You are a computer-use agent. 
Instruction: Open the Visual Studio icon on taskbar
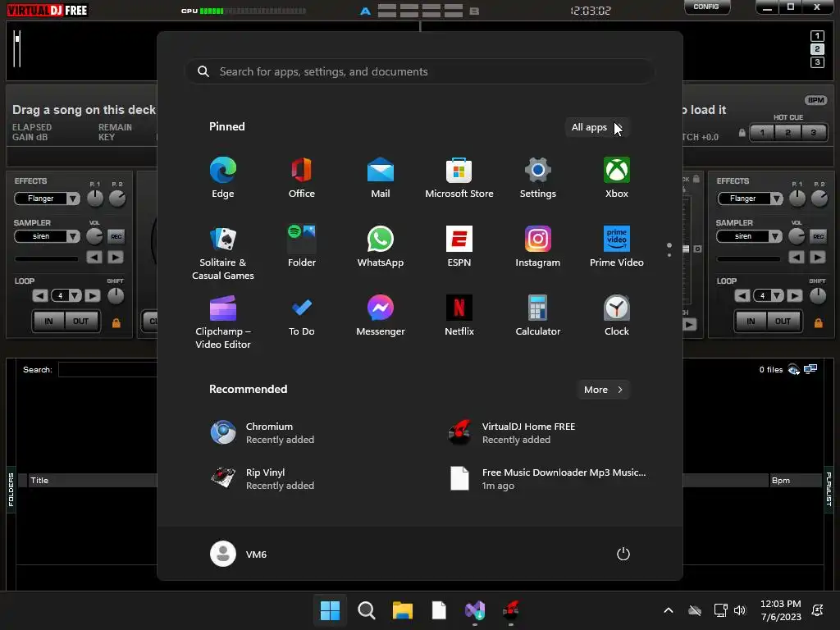475,610
